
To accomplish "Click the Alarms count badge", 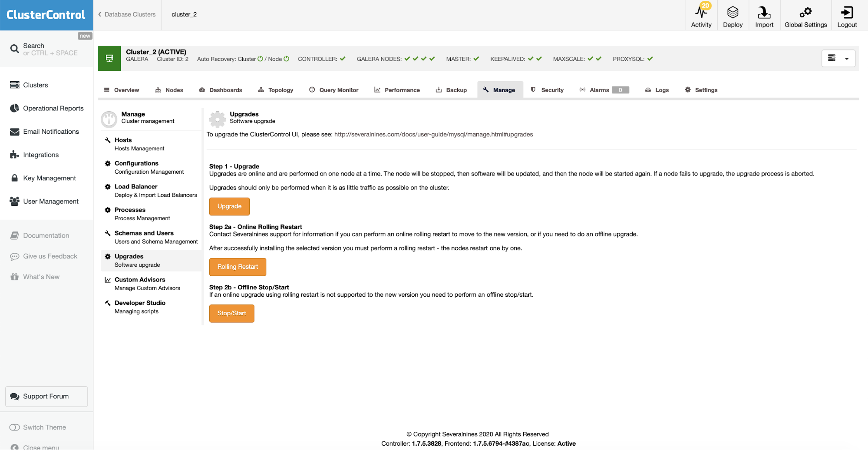I will point(620,90).
